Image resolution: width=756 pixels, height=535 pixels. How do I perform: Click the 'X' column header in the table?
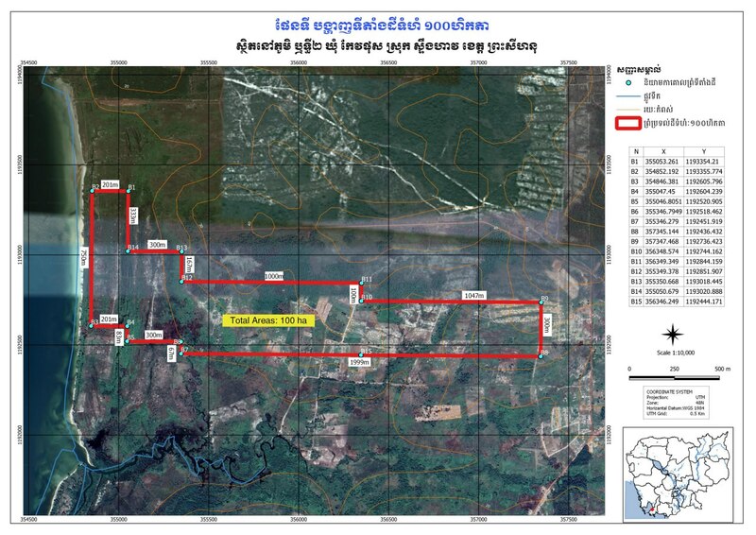point(664,151)
